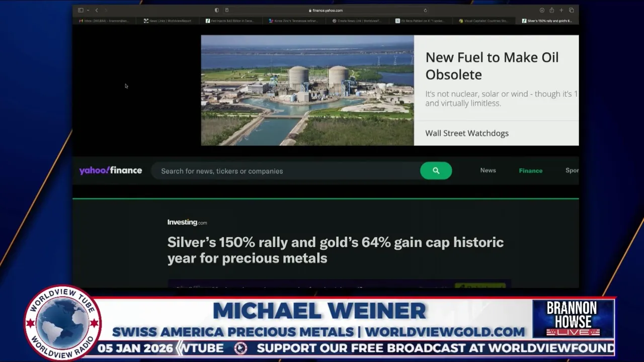The image size is (644, 362).
Task: Open the privacy shield icon
Action: (x=217, y=10)
